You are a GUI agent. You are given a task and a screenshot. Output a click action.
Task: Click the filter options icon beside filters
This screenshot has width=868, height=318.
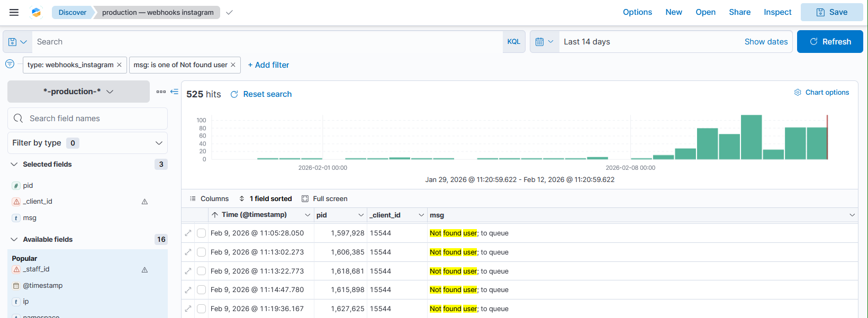click(10, 64)
